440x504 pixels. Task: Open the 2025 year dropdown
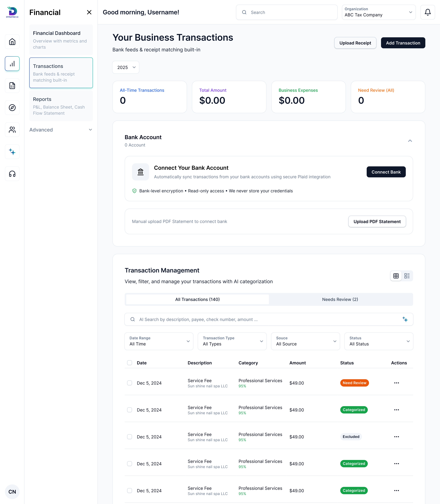[x=126, y=67]
